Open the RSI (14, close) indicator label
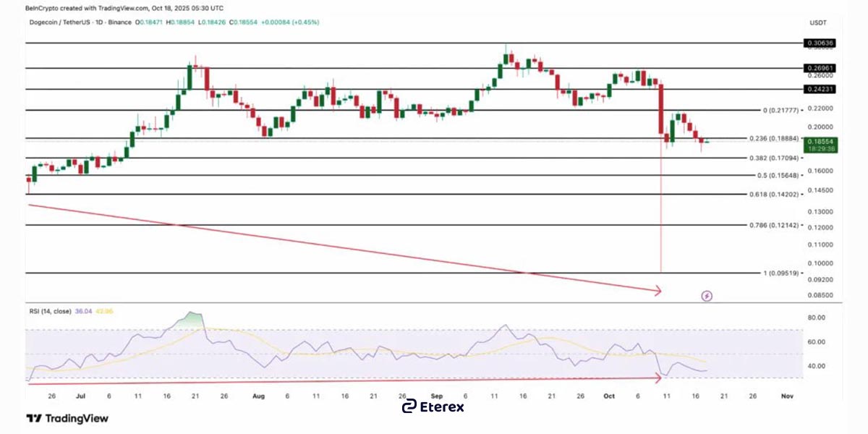Viewport: 868px width, 434px height. 50,311
